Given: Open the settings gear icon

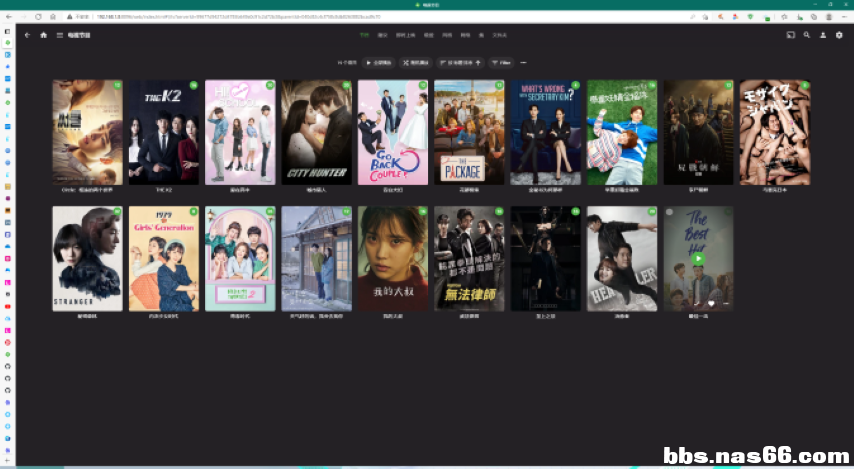Looking at the screenshot, I should click(839, 35).
